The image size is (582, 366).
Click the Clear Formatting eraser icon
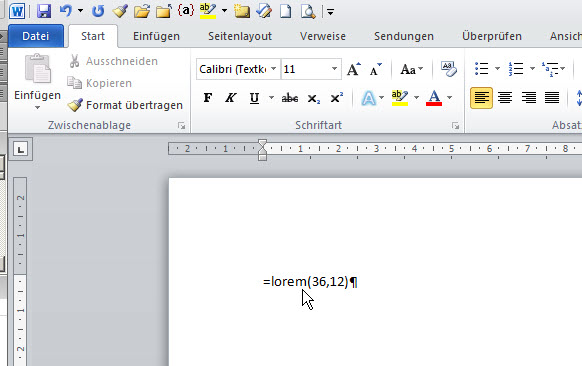(x=448, y=69)
